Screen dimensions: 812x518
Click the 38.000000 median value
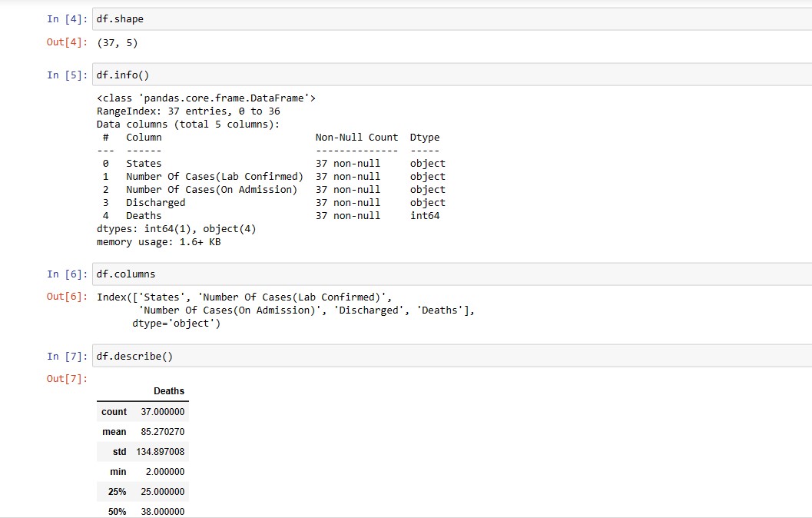pos(163,512)
